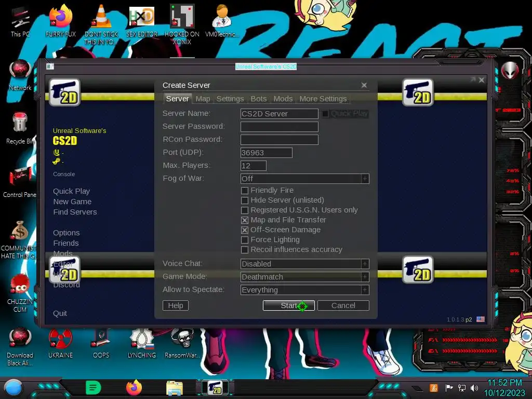The height and width of the screenshot is (399, 532).
Task: Select the Control Panel desktop icon
Action: [x=20, y=182]
